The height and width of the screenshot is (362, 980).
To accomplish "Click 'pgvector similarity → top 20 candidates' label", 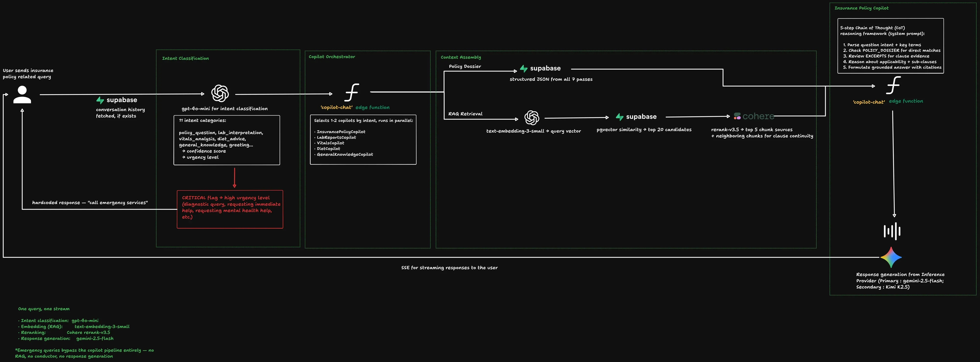I will 644,130.
